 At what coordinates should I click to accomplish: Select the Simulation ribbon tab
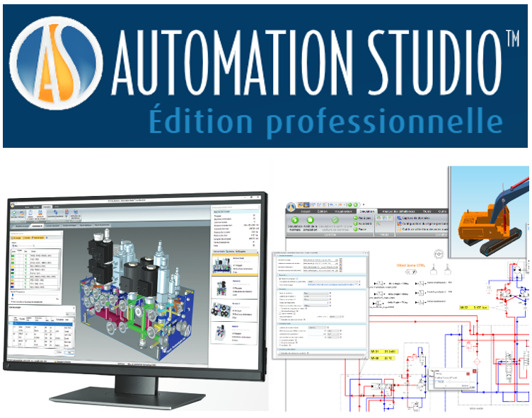pyautogui.click(x=367, y=211)
